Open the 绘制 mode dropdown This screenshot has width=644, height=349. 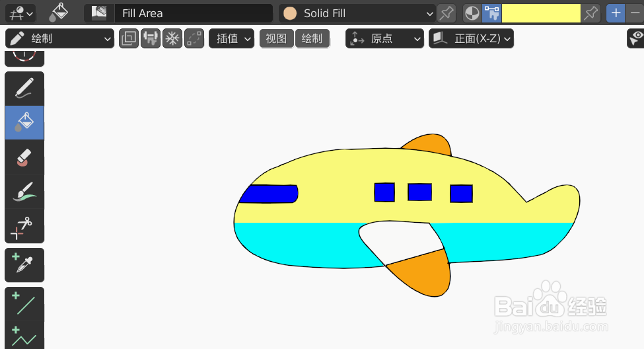pos(60,38)
